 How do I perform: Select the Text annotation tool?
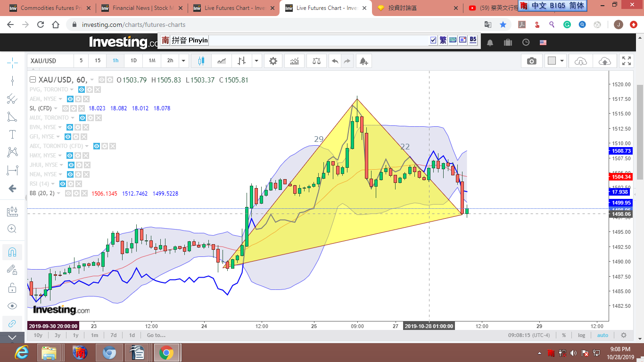(x=12, y=135)
